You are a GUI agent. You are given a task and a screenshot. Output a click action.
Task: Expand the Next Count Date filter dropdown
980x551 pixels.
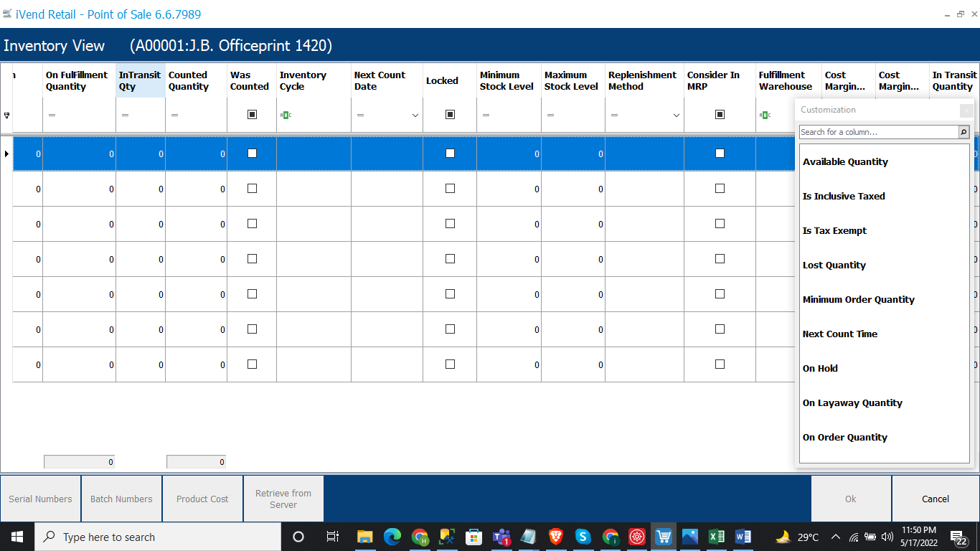(x=415, y=116)
